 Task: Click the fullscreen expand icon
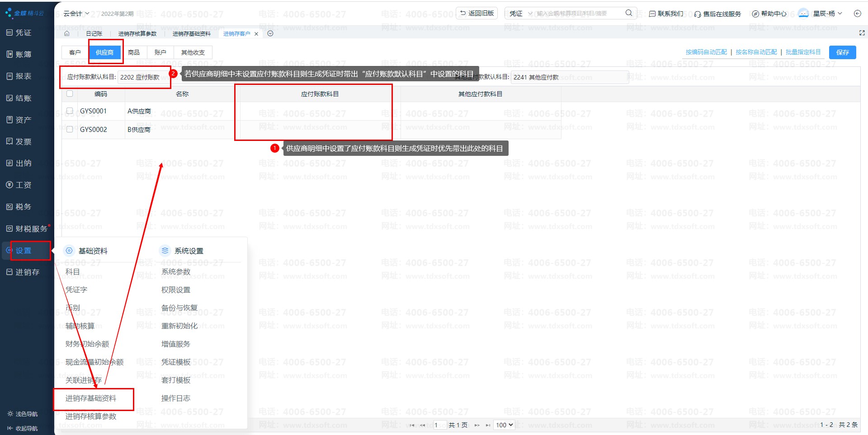pyautogui.click(x=862, y=33)
